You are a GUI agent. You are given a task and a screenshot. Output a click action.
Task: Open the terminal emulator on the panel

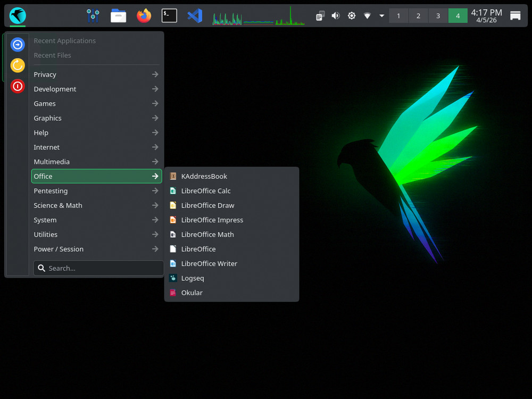pyautogui.click(x=169, y=15)
